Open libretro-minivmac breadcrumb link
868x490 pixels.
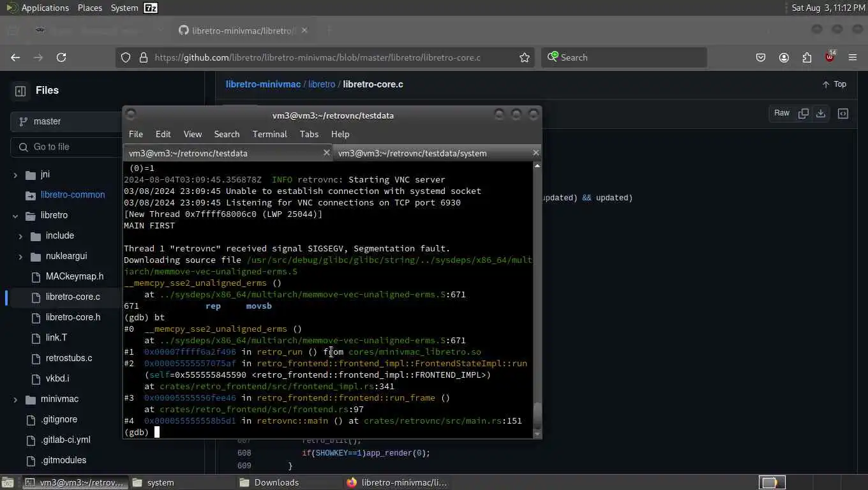point(263,84)
